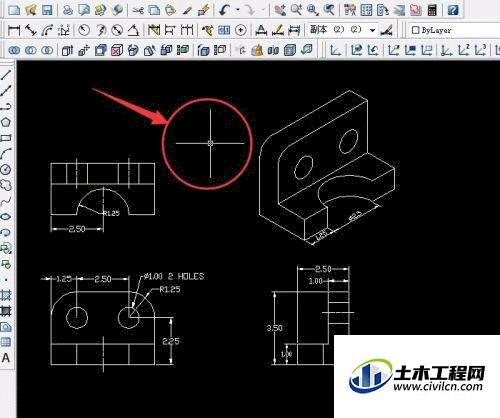This screenshot has height=418, width=500.
Task: Click the solid Union icon
Action: tap(14, 50)
